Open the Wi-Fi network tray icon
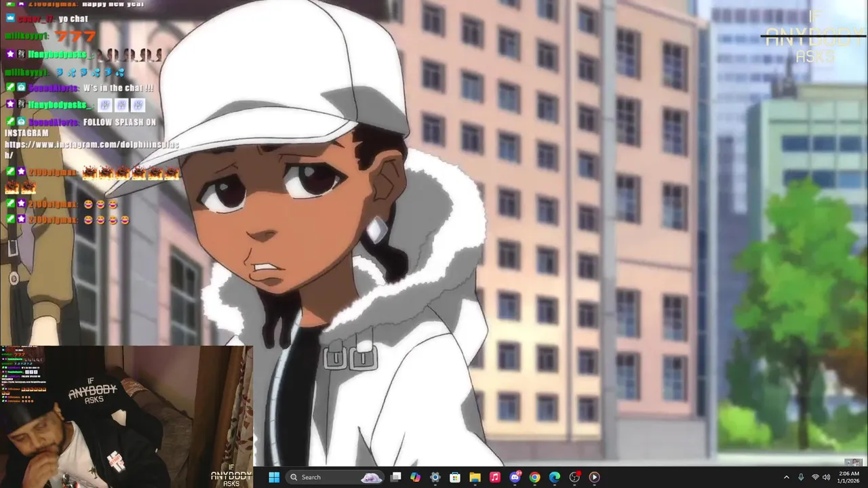The height and width of the screenshot is (488, 868). (815, 477)
